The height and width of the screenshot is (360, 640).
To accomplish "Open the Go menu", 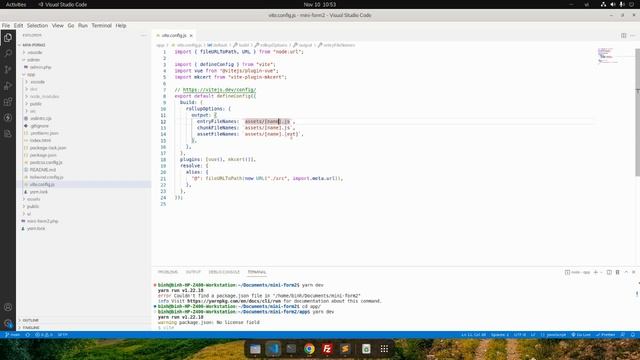I will (x=71, y=25).
